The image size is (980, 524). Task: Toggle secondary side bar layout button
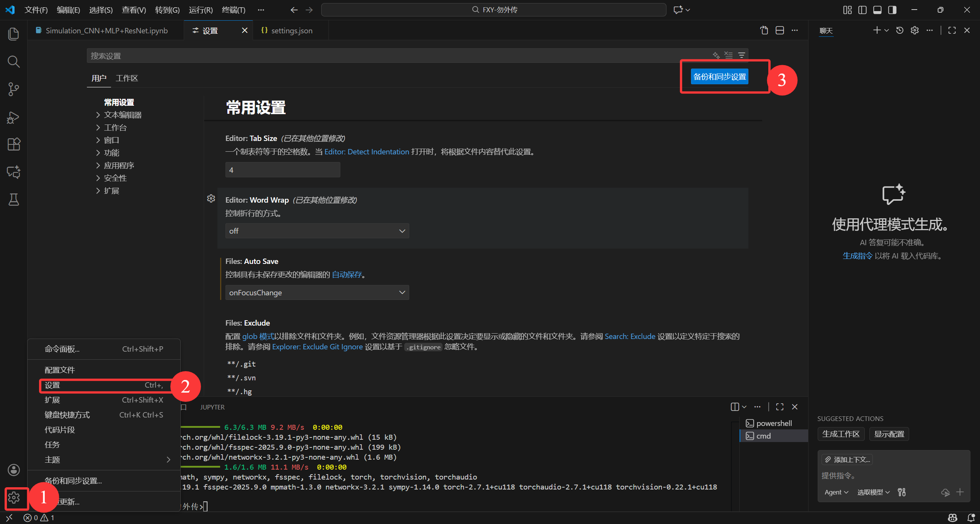pos(892,10)
